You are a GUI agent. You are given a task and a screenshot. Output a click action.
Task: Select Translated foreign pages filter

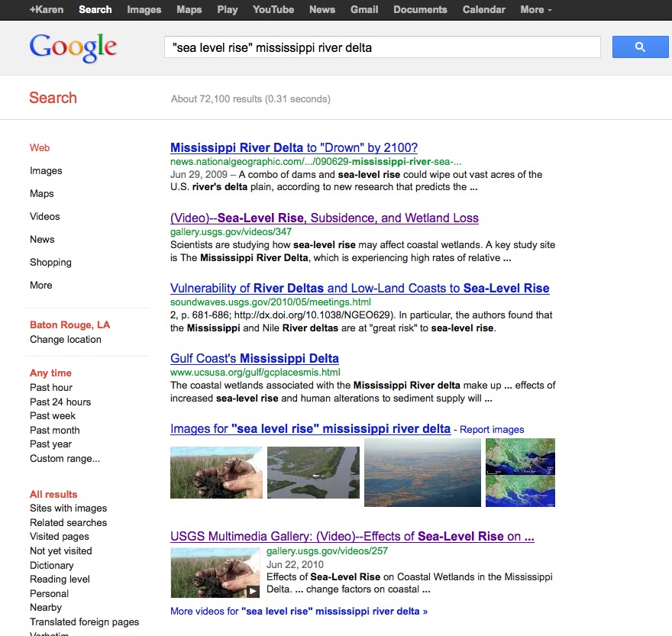tap(85, 621)
